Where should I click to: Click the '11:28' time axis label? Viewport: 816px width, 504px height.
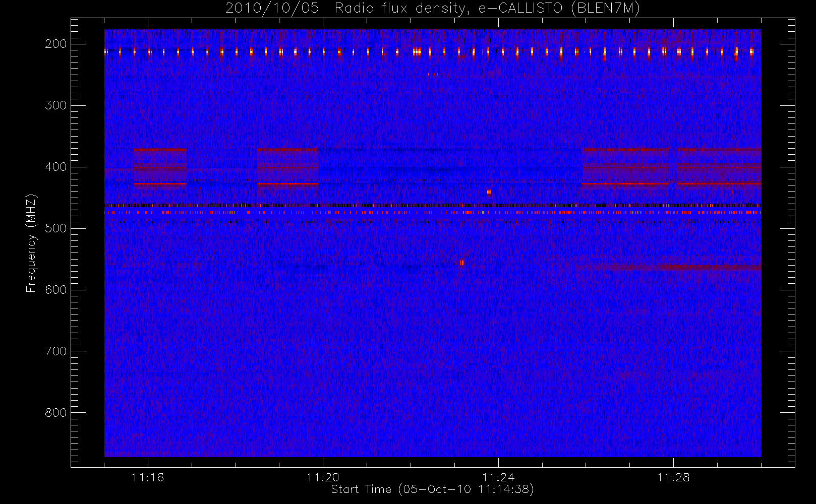point(673,477)
